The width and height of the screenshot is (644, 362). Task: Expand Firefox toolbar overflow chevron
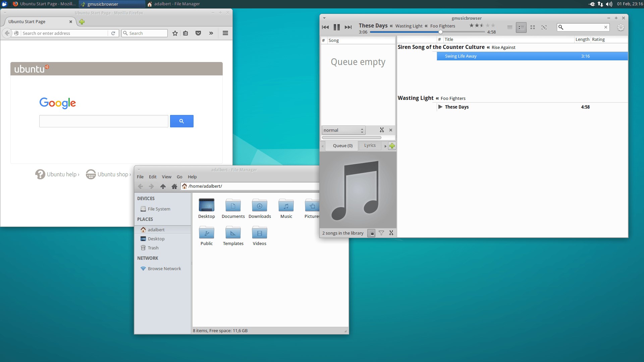[211, 33]
